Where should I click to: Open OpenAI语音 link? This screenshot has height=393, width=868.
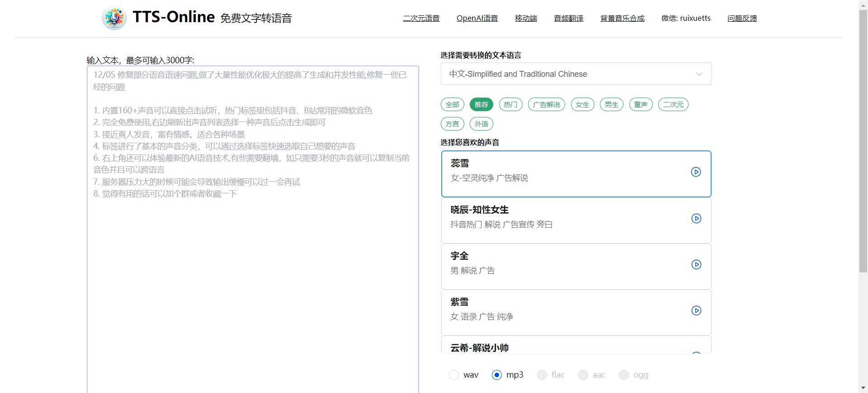tap(477, 18)
